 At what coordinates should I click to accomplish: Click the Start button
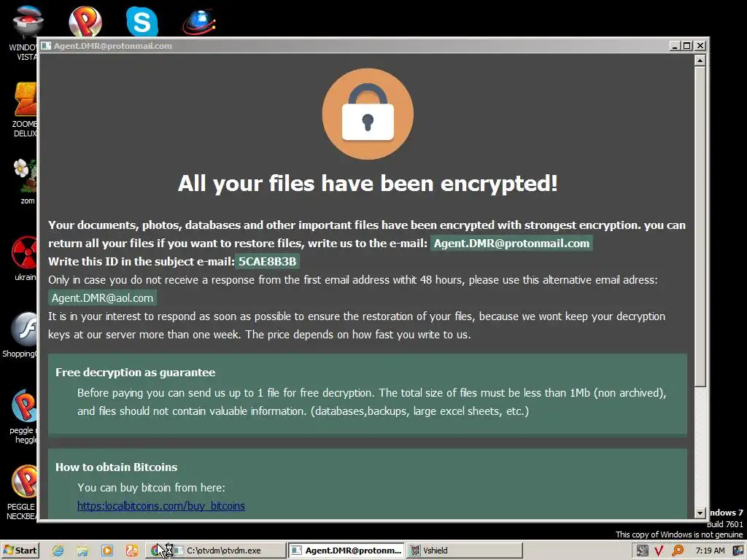pyautogui.click(x=20, y=551)
